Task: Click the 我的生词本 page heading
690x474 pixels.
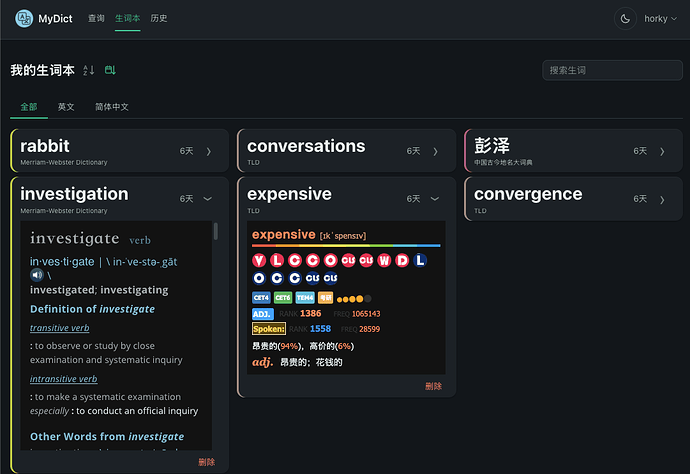Action: click(x=43, y=70)
